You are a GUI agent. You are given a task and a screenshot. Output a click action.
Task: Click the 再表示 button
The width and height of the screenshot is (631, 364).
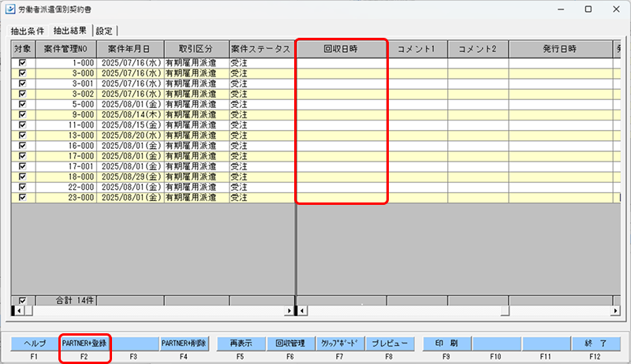pos(241,344)
